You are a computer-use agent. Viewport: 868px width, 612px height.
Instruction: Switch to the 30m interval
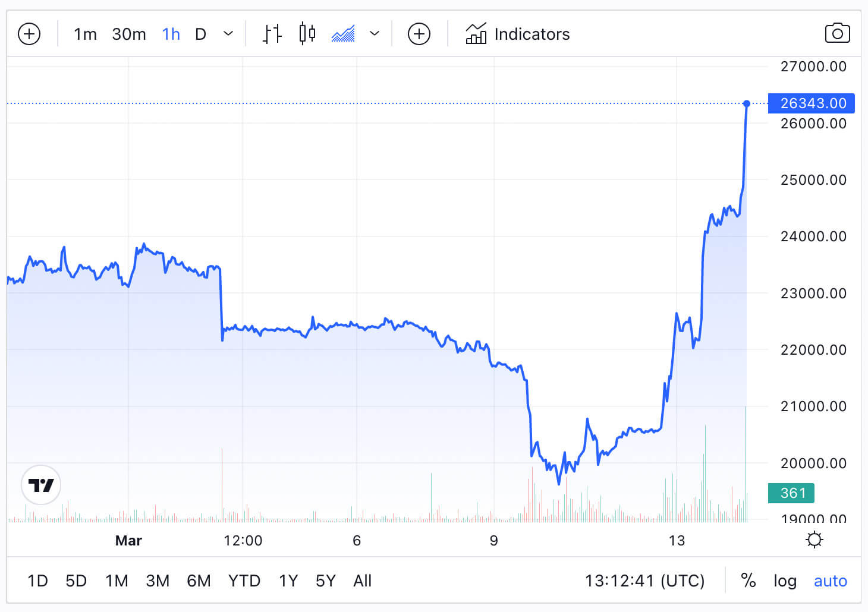click(129, 34)
